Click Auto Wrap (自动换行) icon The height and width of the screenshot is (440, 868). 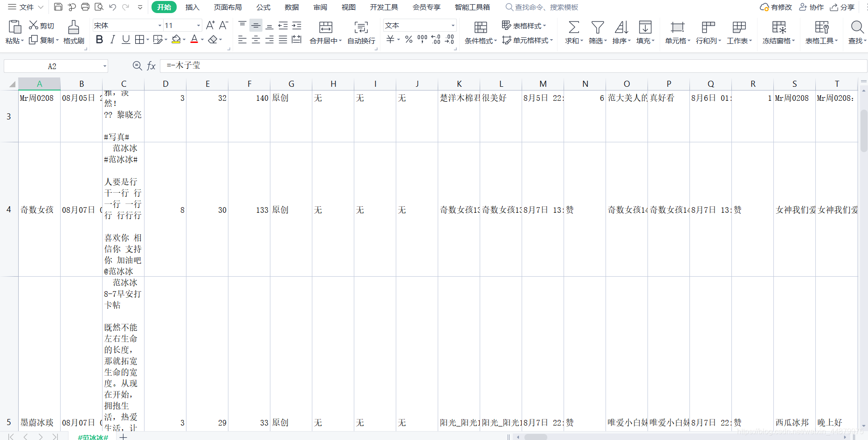pyautogui.click(x=361, y=27)
